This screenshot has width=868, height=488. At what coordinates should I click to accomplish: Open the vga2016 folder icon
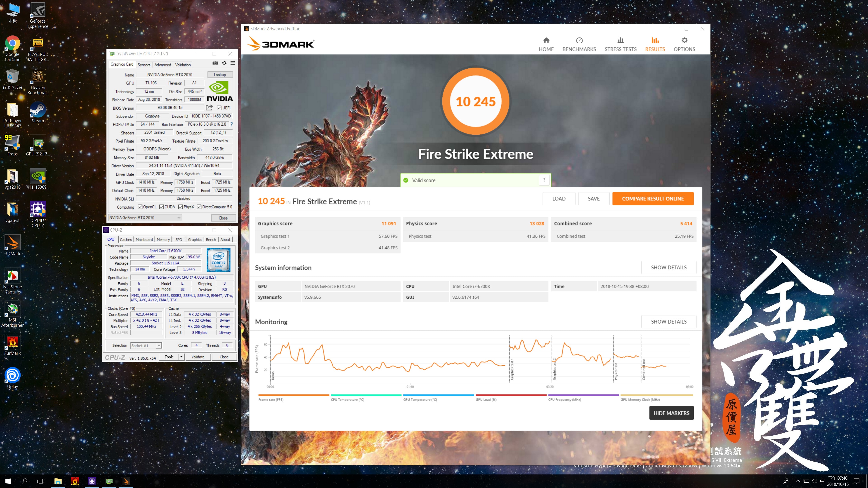point(12,179)
